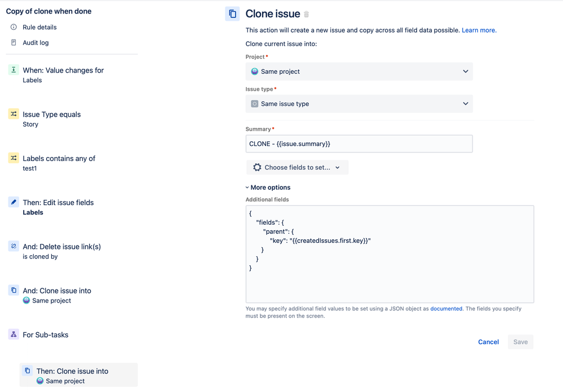This screenshot has height=392, width=563.
Task: Focus the Summary input field
Action: (x=359, y=144)
